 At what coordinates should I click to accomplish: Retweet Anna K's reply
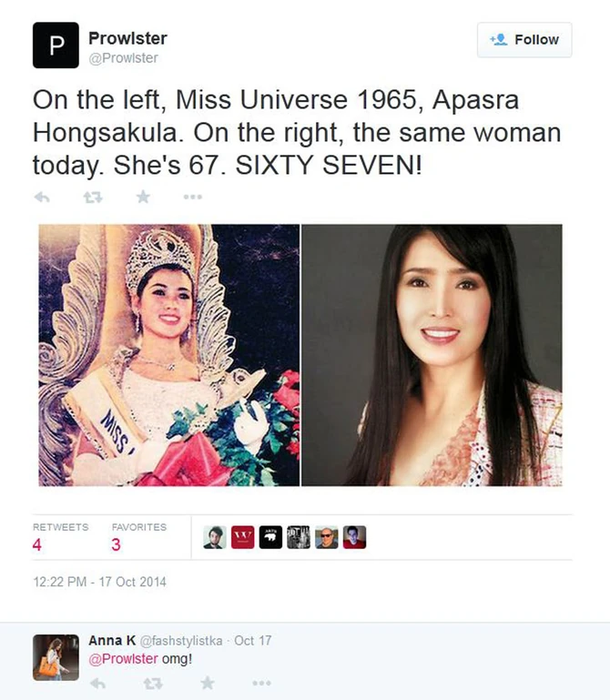point(153,683)
